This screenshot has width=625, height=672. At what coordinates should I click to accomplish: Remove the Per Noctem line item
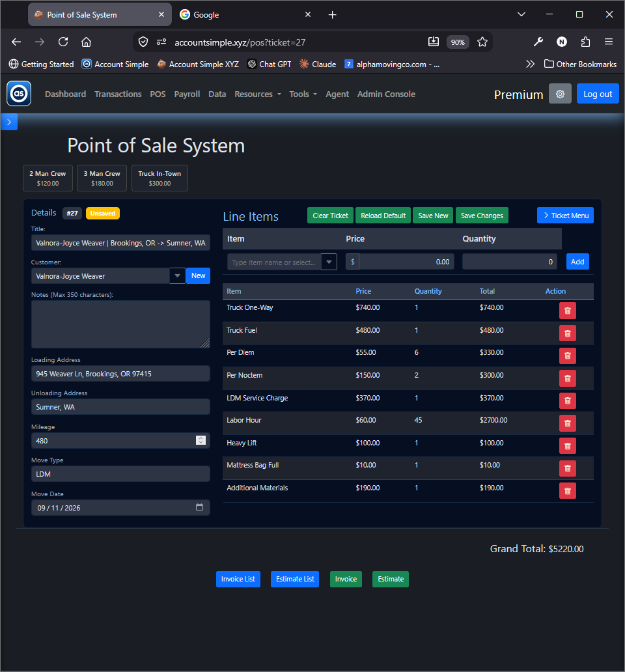tap(567, 378)
